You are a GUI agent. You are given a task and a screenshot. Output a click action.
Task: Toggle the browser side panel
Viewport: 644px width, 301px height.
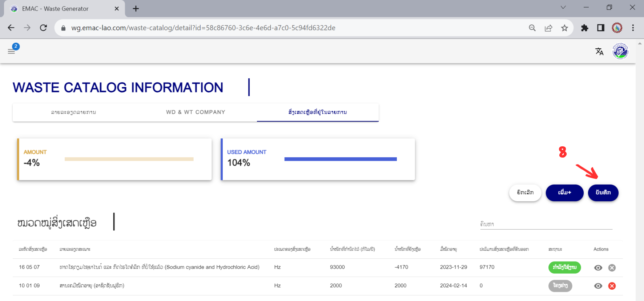pos(601,28)
